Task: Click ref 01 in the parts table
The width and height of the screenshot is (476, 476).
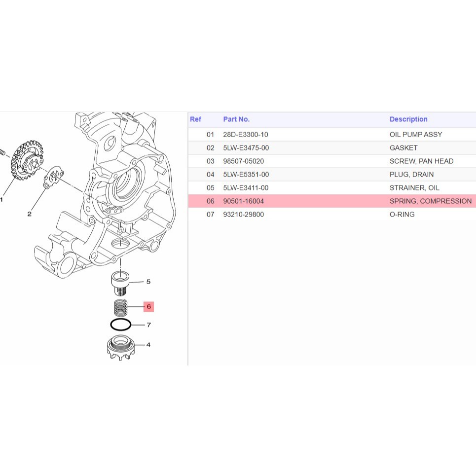Action: 210,135
